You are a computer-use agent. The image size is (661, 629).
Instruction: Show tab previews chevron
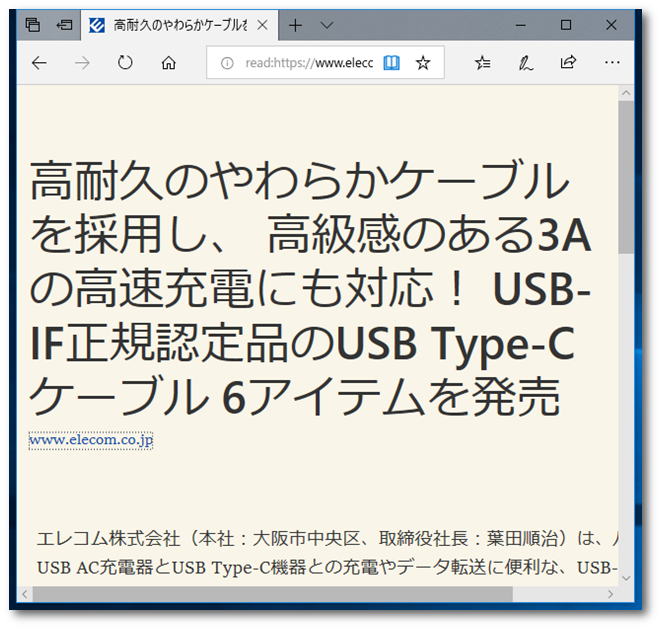click(x=327, y=25)
